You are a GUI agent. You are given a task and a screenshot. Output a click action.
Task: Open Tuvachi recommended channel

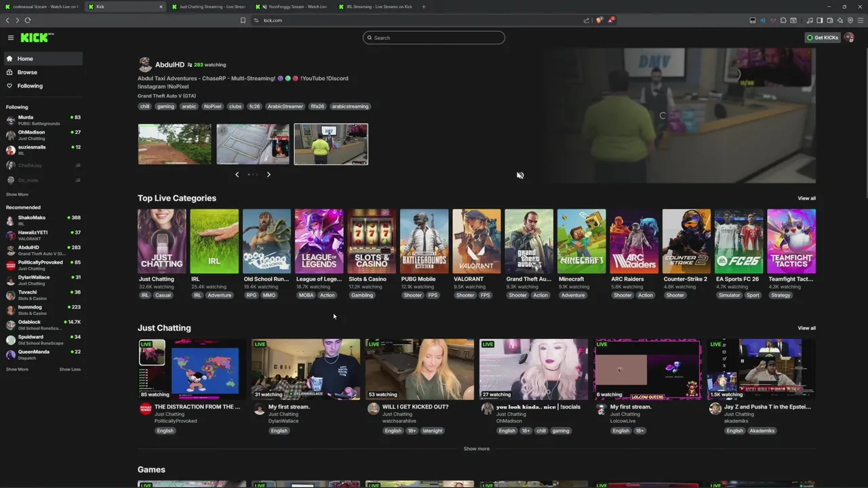click(43, 295)
